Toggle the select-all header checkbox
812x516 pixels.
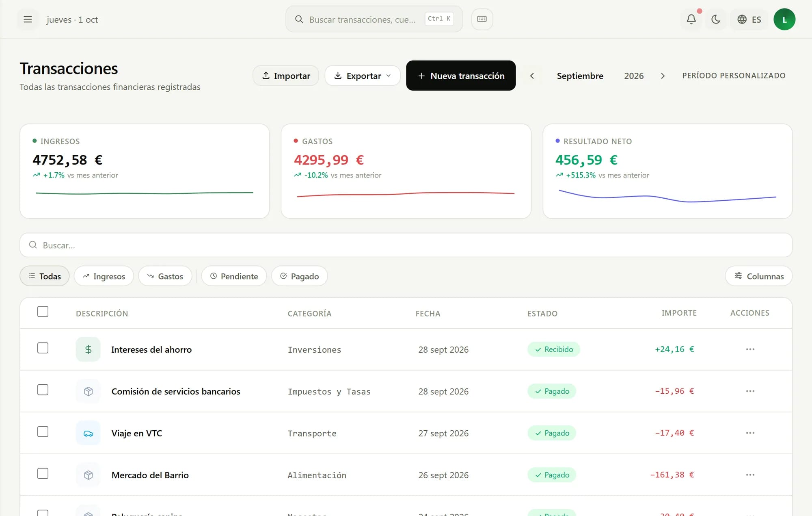coord(43,312)
